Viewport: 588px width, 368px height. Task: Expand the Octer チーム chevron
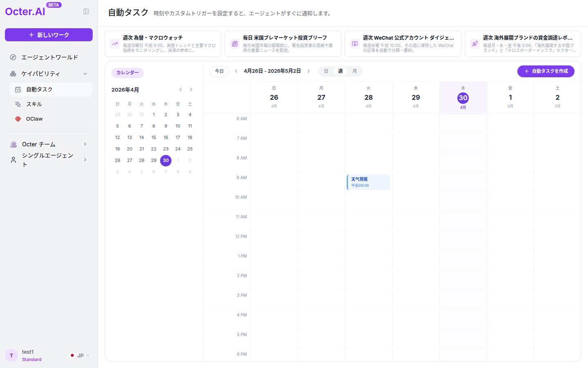(85, 144)
